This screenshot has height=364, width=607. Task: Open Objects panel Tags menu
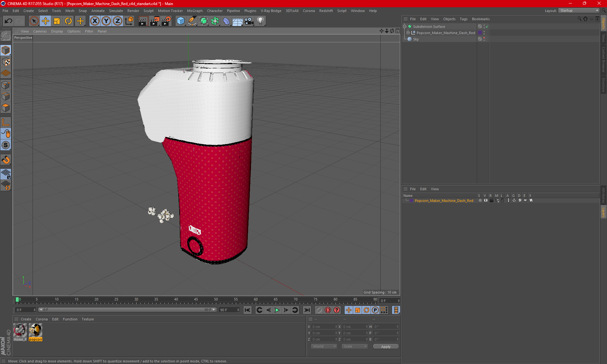[463, 19]
